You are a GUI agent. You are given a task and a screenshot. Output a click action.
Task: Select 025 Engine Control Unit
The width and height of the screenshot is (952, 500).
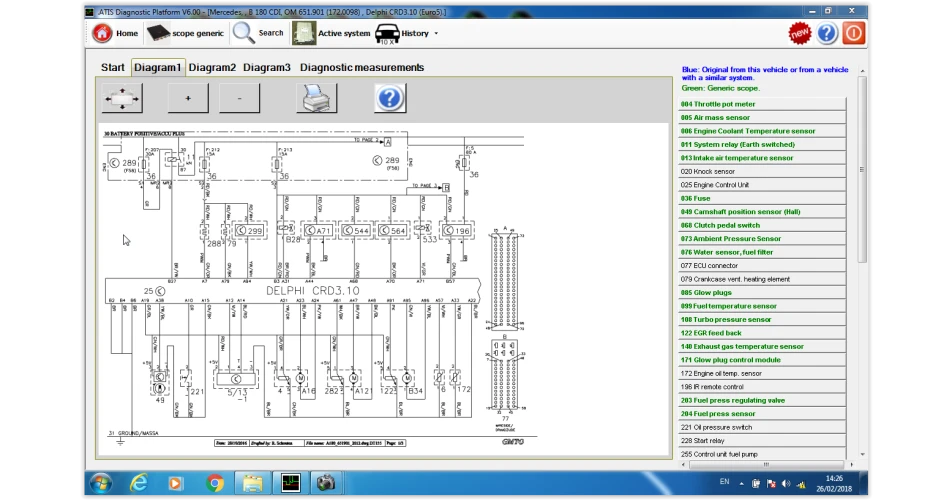tap(762, 185)
